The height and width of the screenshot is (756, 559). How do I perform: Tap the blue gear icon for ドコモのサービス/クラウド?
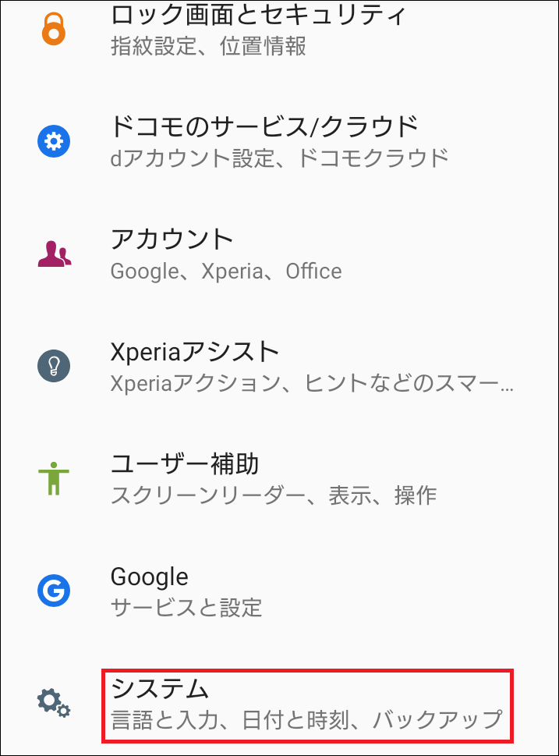pos(53,141)
